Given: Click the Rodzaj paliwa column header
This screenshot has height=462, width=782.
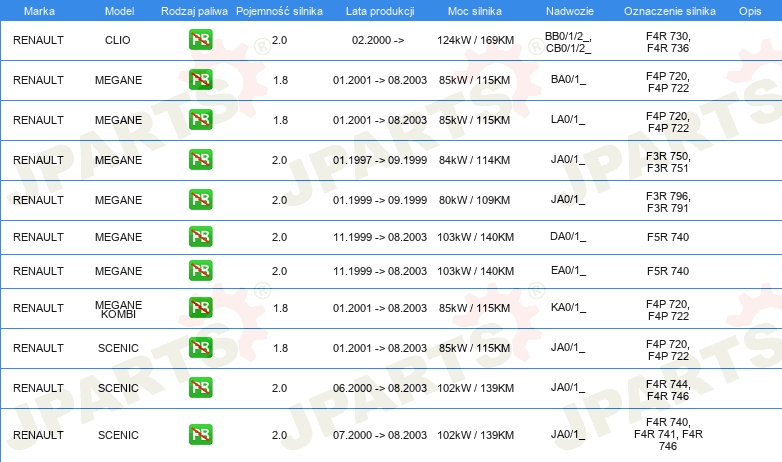Looking at the screenshot, I should (194, 11).
